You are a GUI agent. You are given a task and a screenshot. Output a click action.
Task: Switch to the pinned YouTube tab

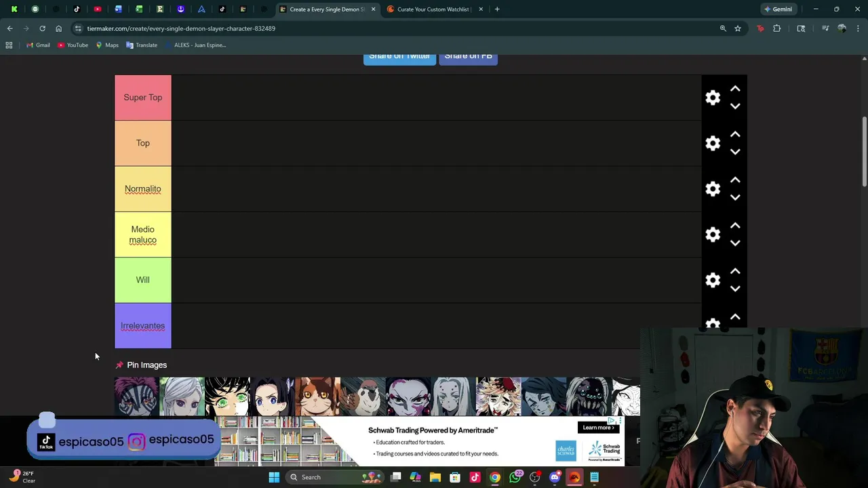click(98, 9)
